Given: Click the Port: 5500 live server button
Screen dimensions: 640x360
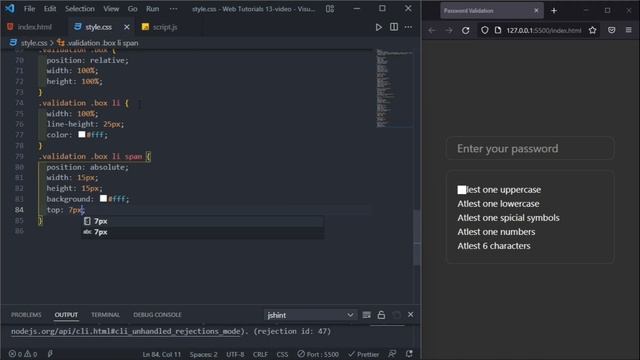Looking at the screenshot, I should [318, 354].
